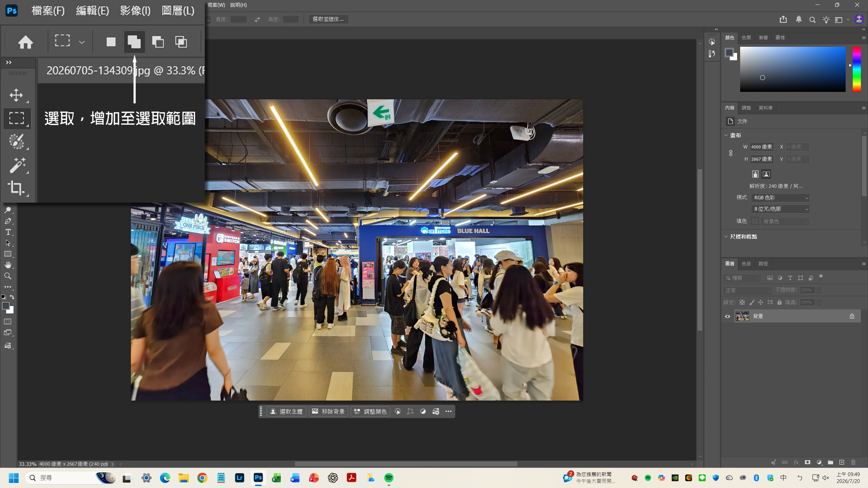Select the Hand tool
The width and height of the screenshot is (868, 488).
[8, 265]
